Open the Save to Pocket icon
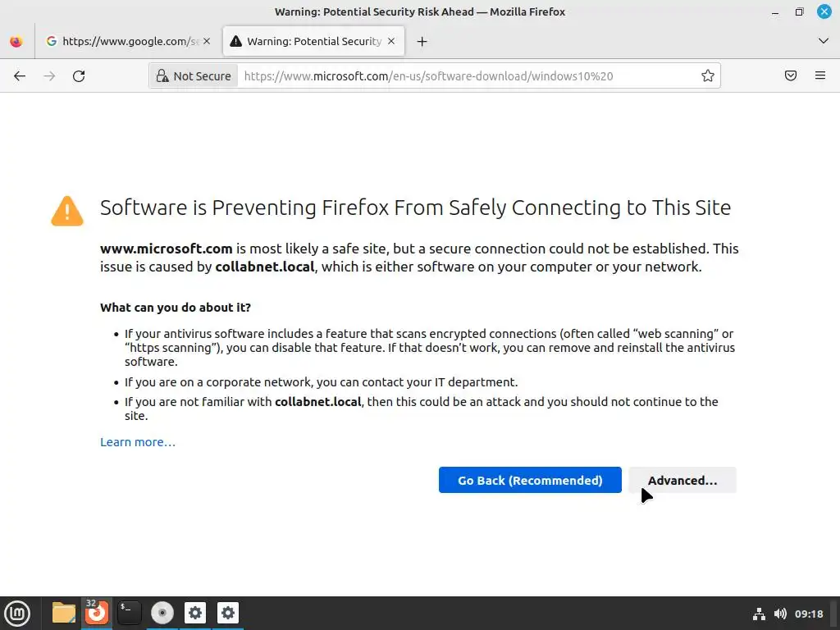The height and width of the screenshot is (630, 840). click(x=790, y=75)
